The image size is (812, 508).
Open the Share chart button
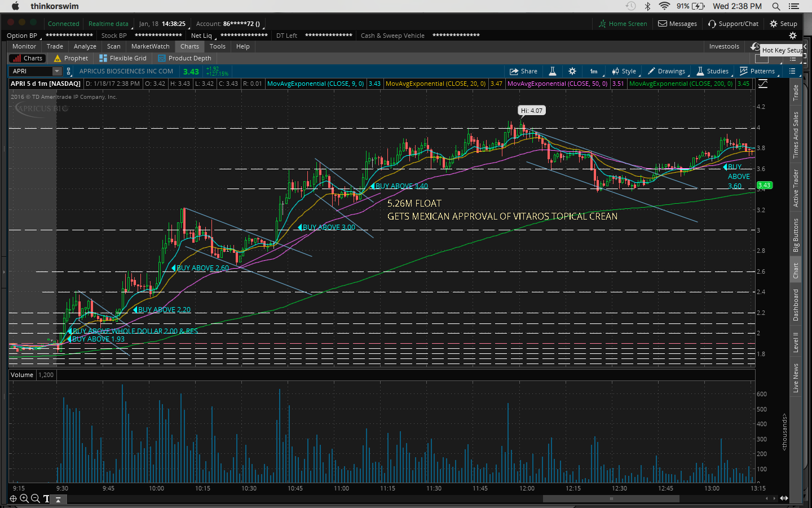[x=523, y=71]
